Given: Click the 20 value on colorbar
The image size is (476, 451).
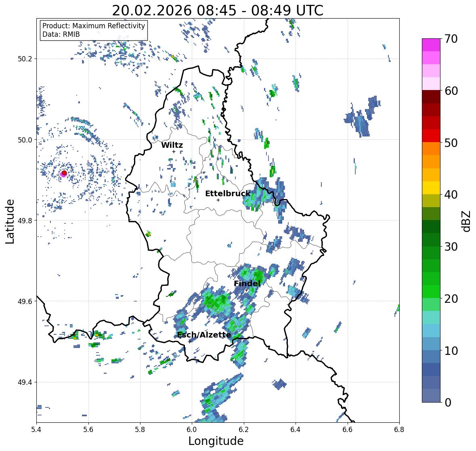Looking at the screenshot, I should pos(451,299).
